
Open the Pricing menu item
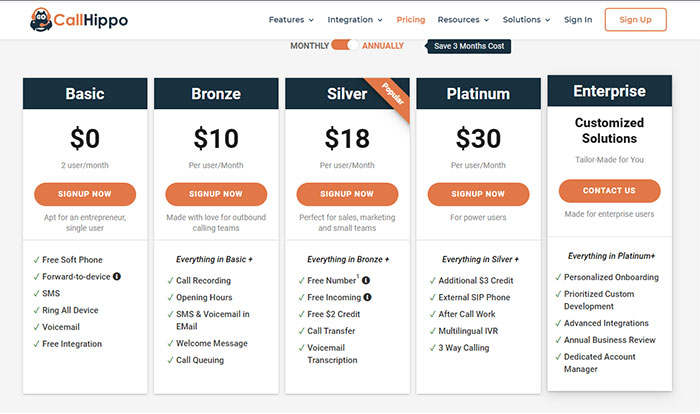[x=411, y=20]
